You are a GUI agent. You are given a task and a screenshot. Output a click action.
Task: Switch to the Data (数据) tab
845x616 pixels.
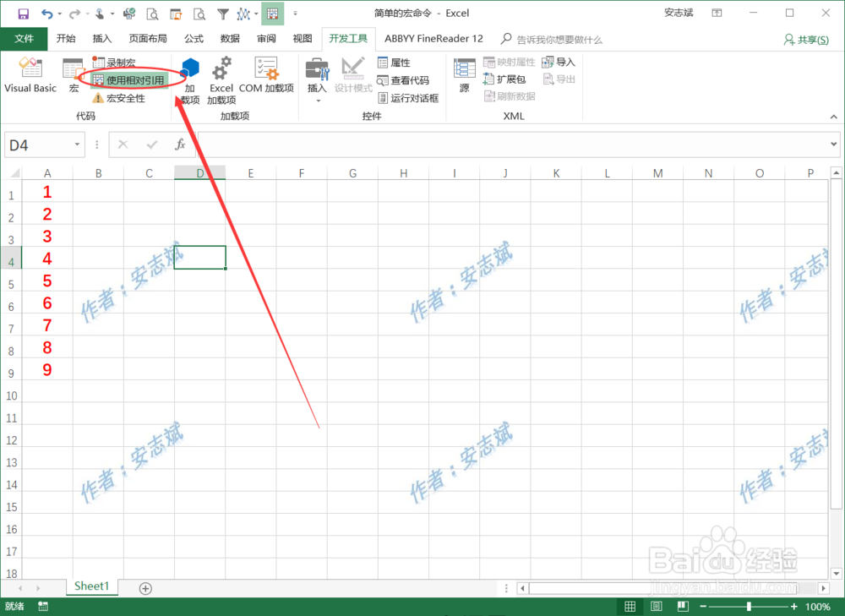(x=230, y=39)
